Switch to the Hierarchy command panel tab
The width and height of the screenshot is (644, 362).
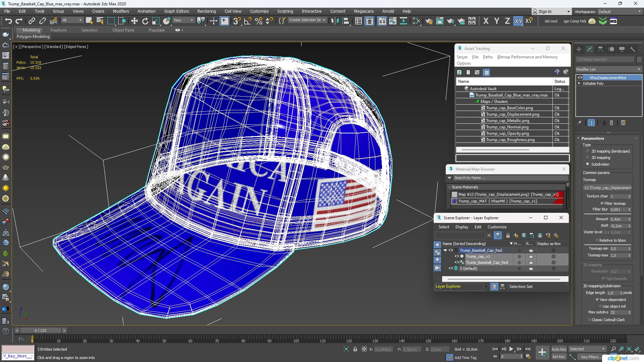coord(600,49)
